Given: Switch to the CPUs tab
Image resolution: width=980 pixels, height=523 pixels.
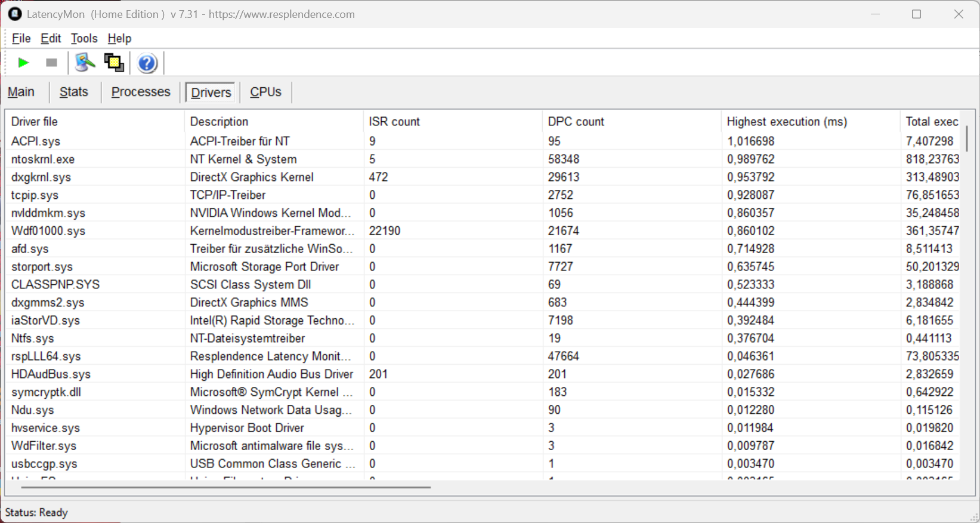Looking at the screenshot, I should (265, 92).
